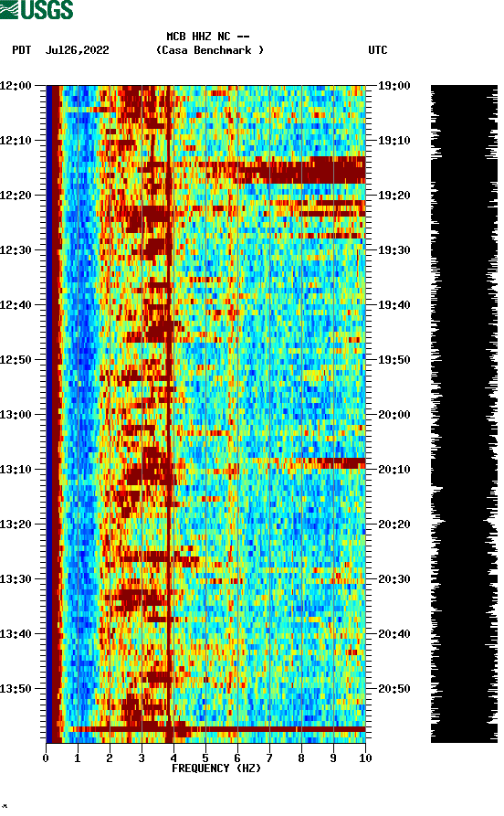Click frequency axis tick label 10

point(365,758)
